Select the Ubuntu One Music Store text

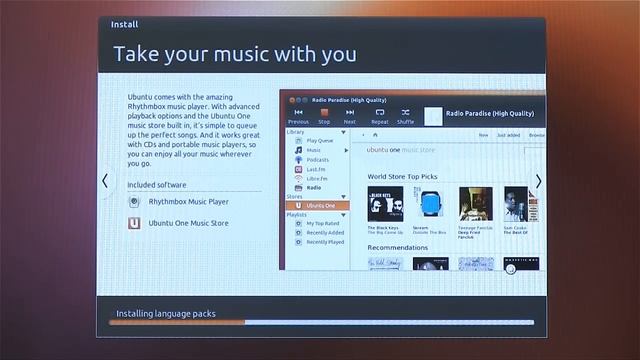coord(189,223)
